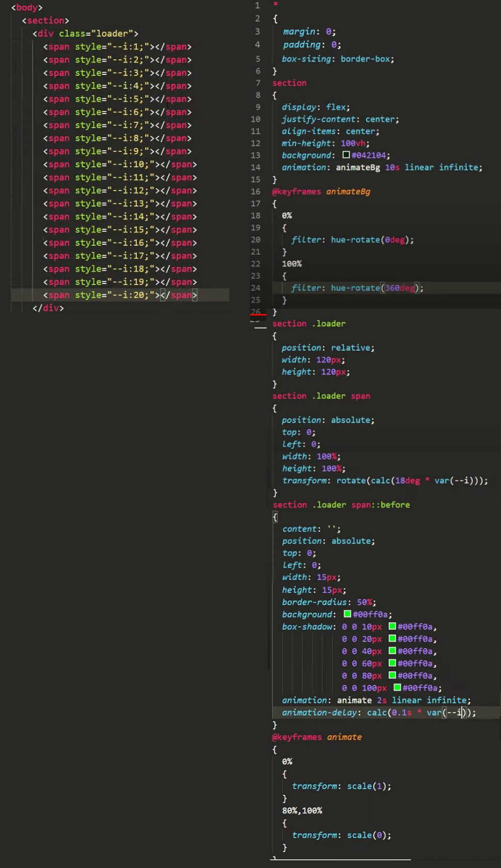Click the rotate(calc(18deg * var(--i))) transform line
The height and width of the screenshot is (868, 501).
[x=385, y=480]
